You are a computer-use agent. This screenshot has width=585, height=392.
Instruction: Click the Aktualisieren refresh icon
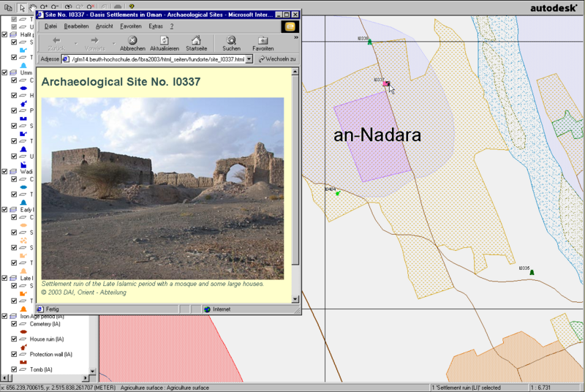(165, 41)
